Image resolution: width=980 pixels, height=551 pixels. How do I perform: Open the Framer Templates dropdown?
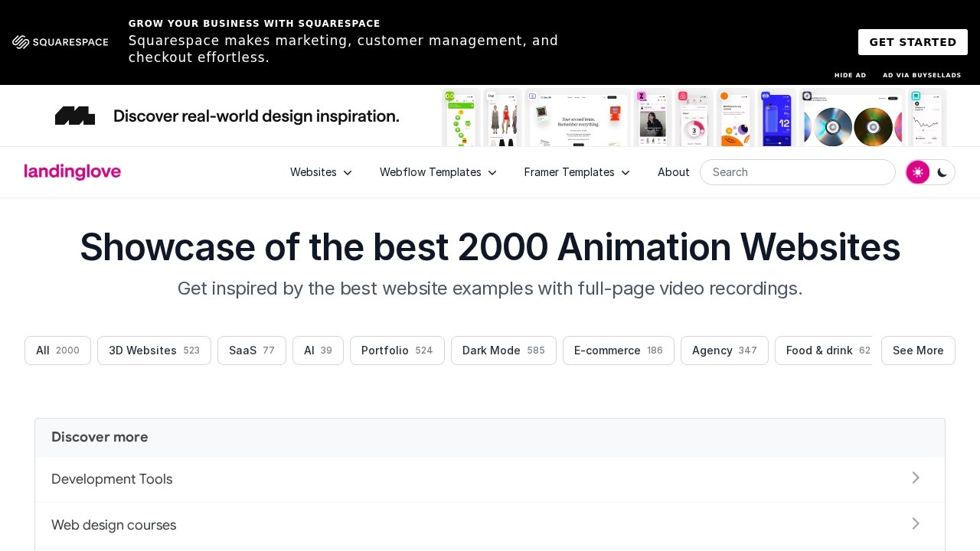click(x=577, y=172)
